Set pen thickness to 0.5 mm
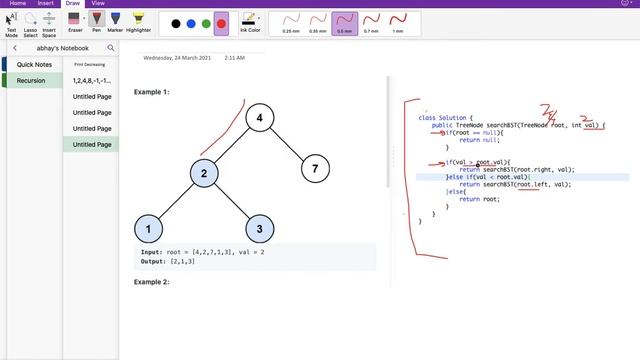 344,23
